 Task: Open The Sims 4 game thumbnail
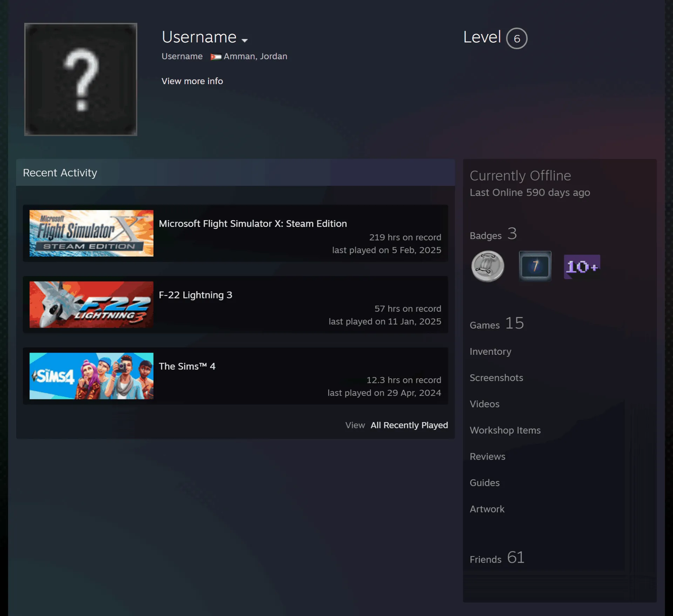click(91, 376)
